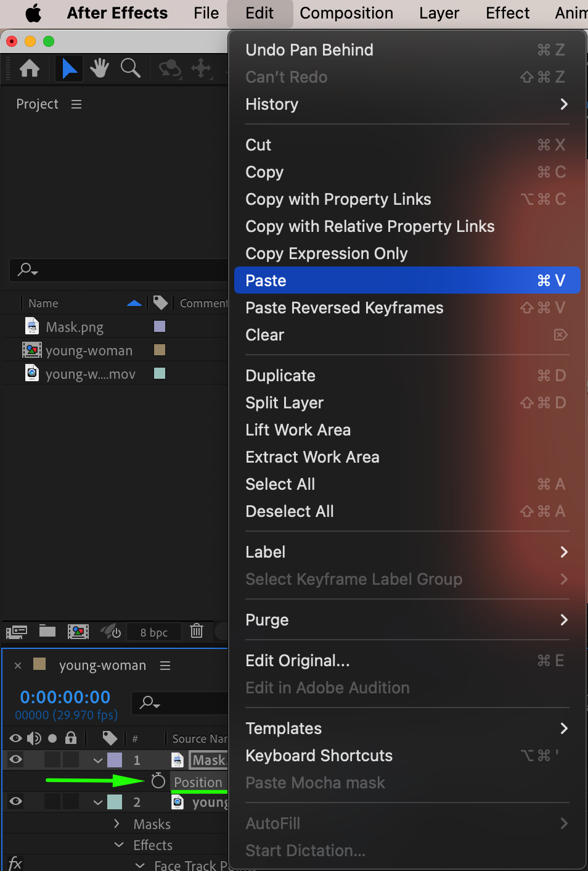Expand the Masks property group
This screenshot has height=871, width=588.
pyautogui.click(x=117, y=824)
